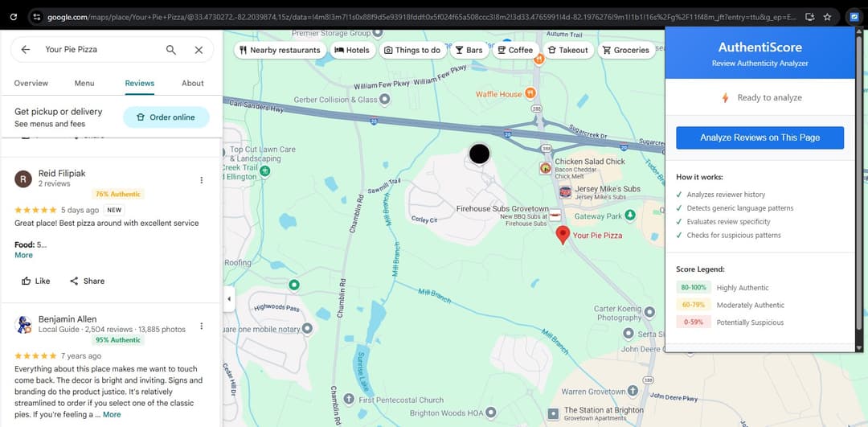The image size is (868, 427).
Task: Open site information icon in address bar
Action: [37, 17]
